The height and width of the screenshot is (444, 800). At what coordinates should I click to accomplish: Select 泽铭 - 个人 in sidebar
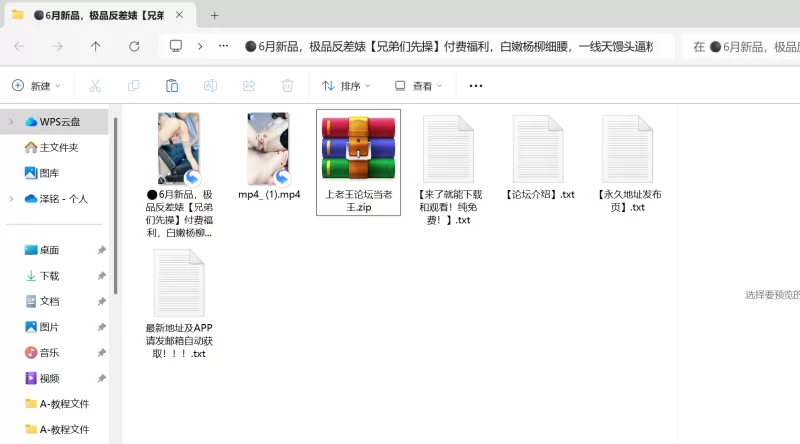[x=56, y=199]
